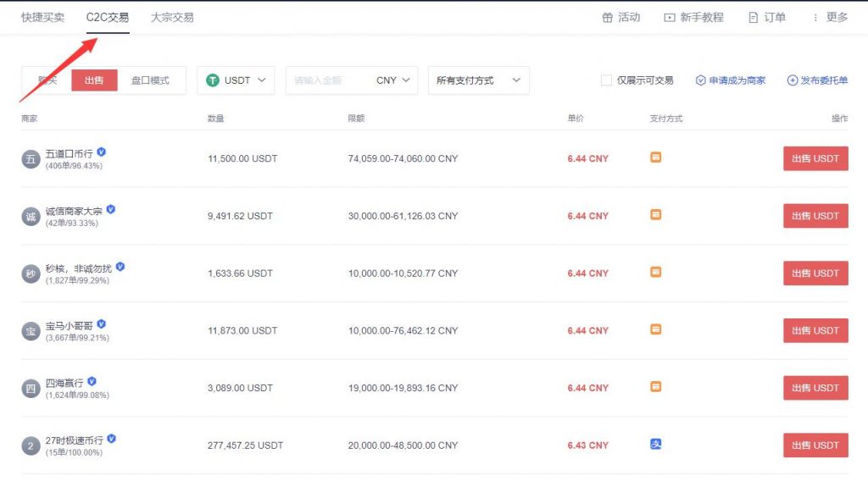
Task: Click the 单价 column header
Action: [576, 119]
